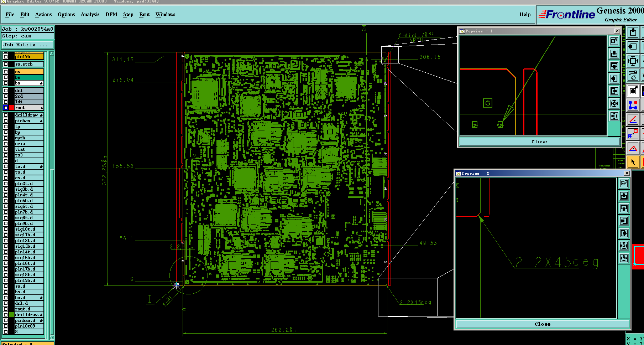Open the Actions menu
Image resolution: width=644 pixels, height=345 pixels.
pos(43,14)
